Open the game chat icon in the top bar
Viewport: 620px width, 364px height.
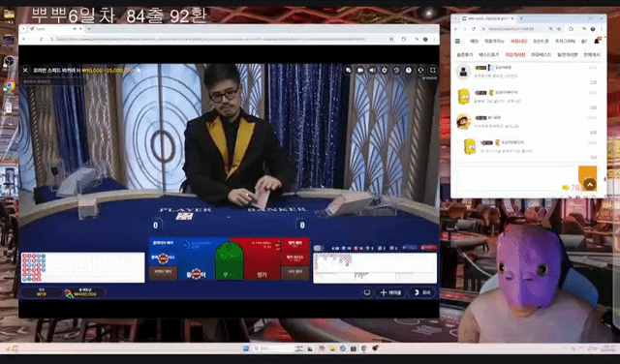[349, 71]
